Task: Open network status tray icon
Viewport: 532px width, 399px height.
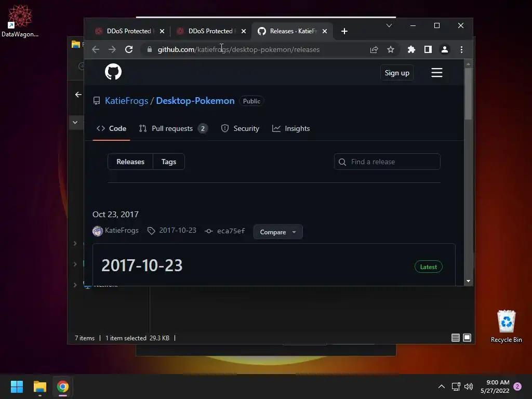Action: point(456,387)
